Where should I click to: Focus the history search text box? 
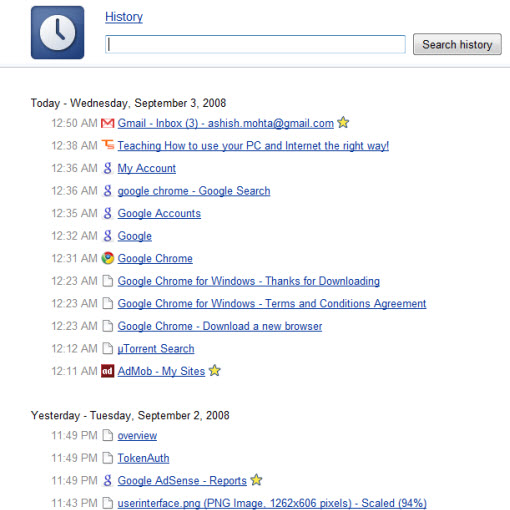click(x=255, y=44)
